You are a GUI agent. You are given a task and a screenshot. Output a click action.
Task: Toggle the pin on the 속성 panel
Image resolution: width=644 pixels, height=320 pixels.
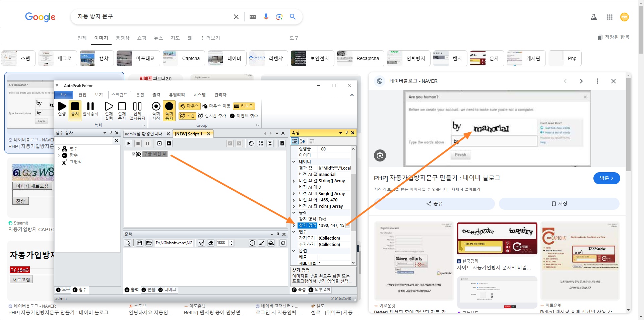click(346, 133)
